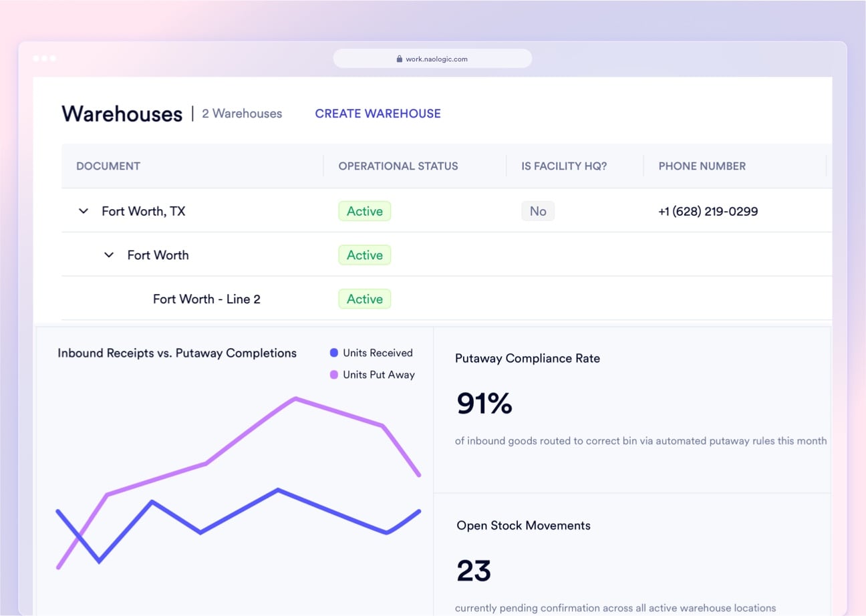Select the OPERATIONAL STATUS column header

point(398,166)
